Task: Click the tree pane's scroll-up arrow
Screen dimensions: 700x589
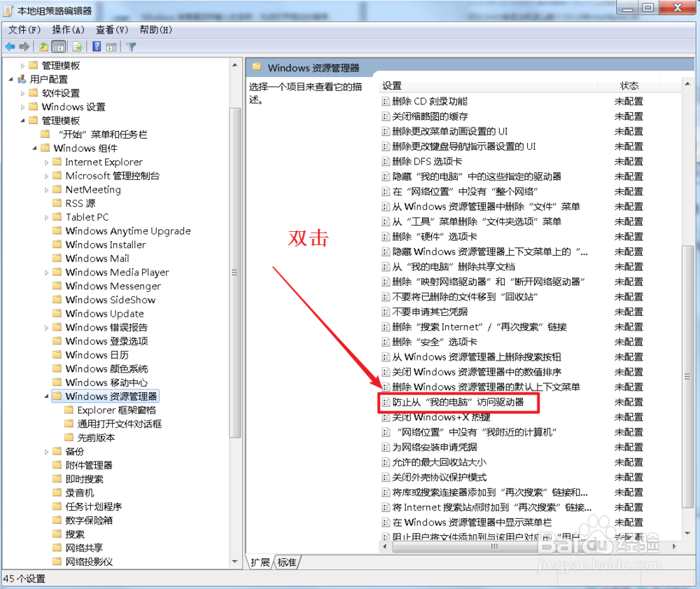Action: point(234,65)
